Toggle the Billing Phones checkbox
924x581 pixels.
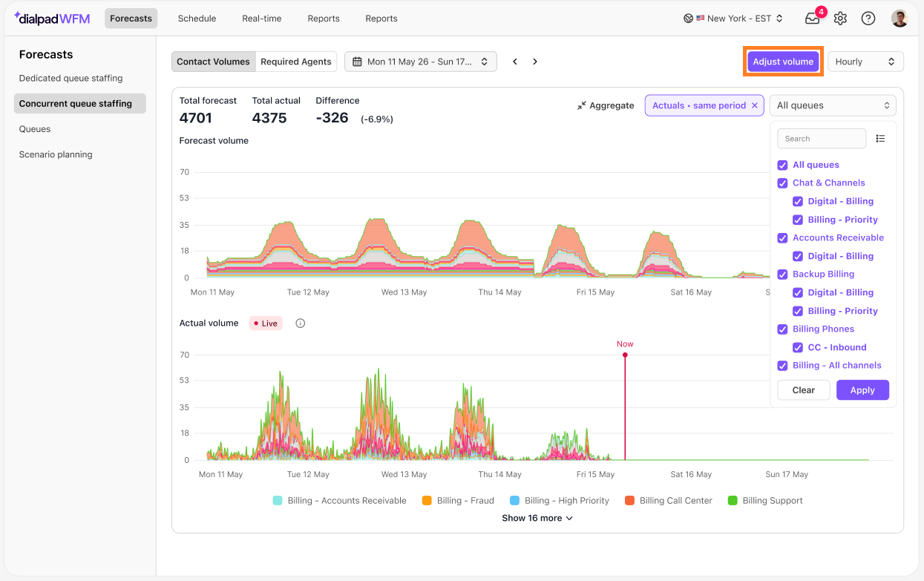(782, 329)
